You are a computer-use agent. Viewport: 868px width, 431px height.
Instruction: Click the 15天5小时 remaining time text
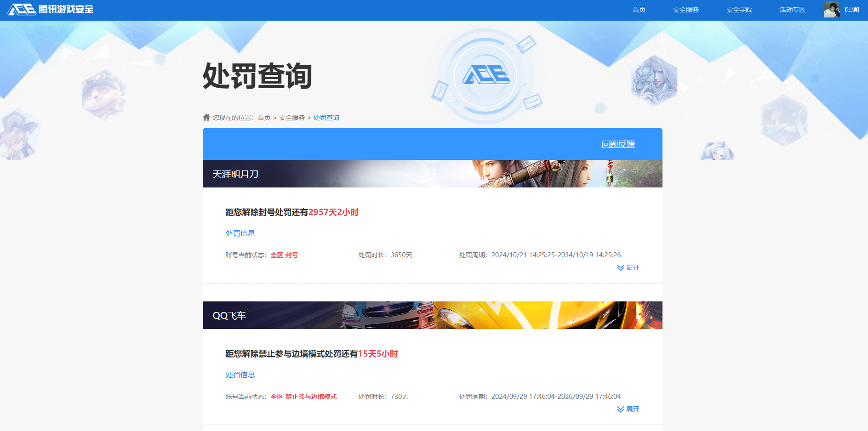tap(378, 354)
